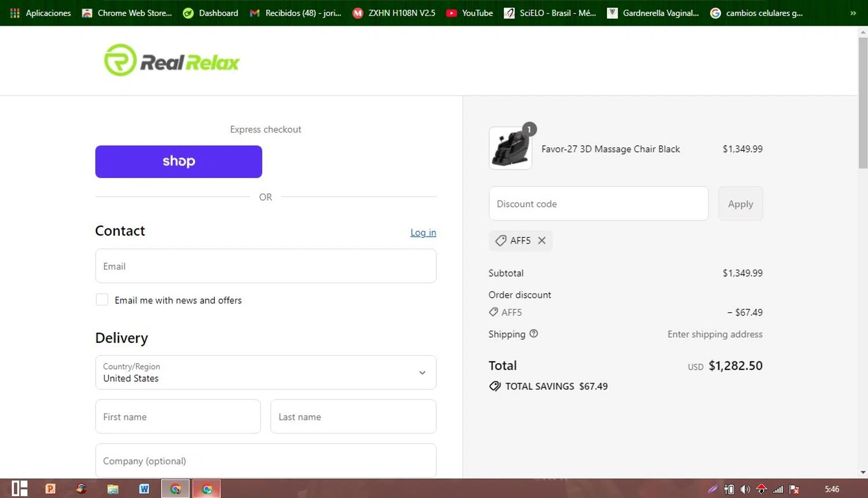868x498 pixels.
Task: Click Enter shipping address text
Action: tap(715, 334)
